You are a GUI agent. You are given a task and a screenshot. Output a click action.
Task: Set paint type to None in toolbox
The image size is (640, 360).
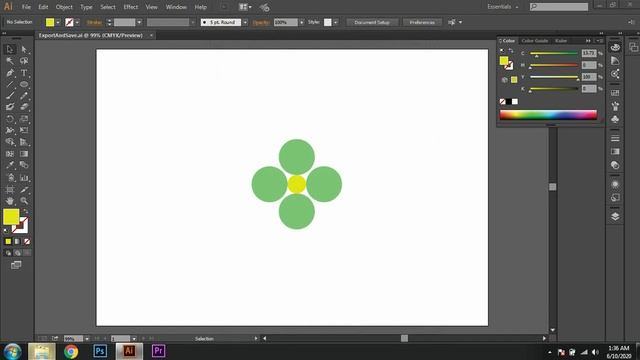(x=27, y=242)
